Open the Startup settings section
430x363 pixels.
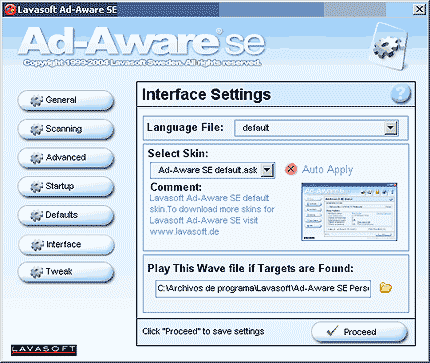point(66,186)
